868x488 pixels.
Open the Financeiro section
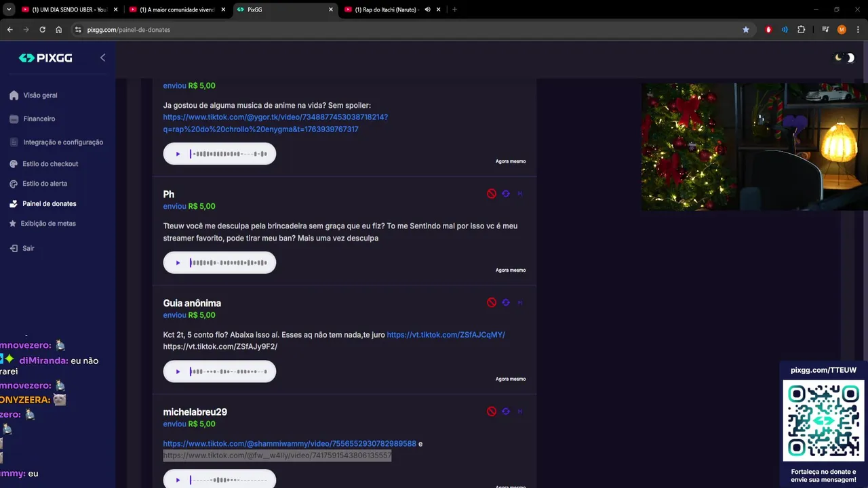39,119
